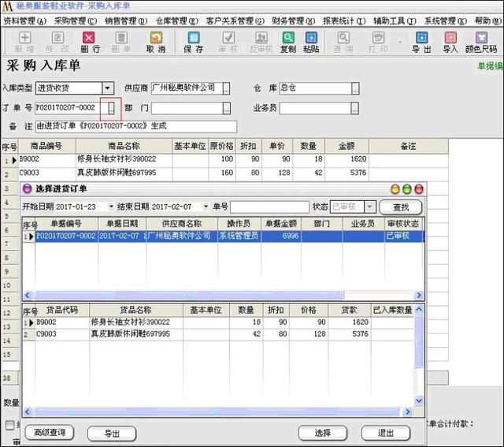Click the 选择 select button
Viewport: 504px width, 447px height.
(322, 433)
